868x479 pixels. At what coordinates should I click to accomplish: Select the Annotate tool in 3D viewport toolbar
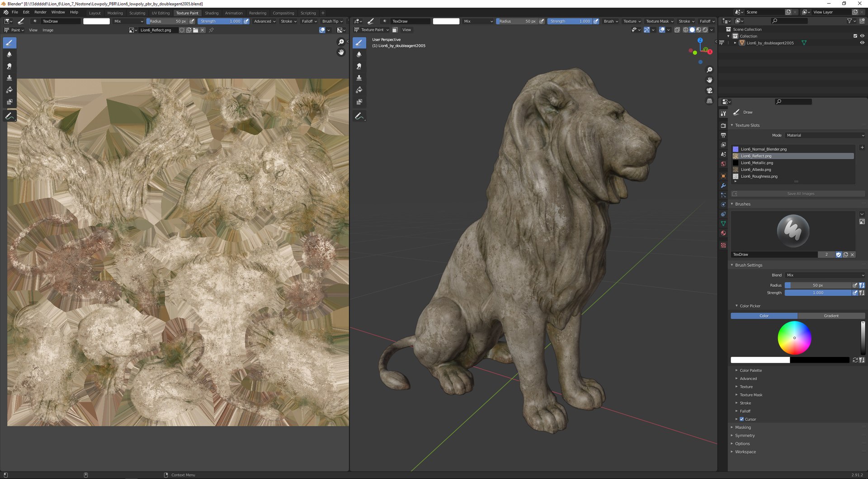coord(359,116)
